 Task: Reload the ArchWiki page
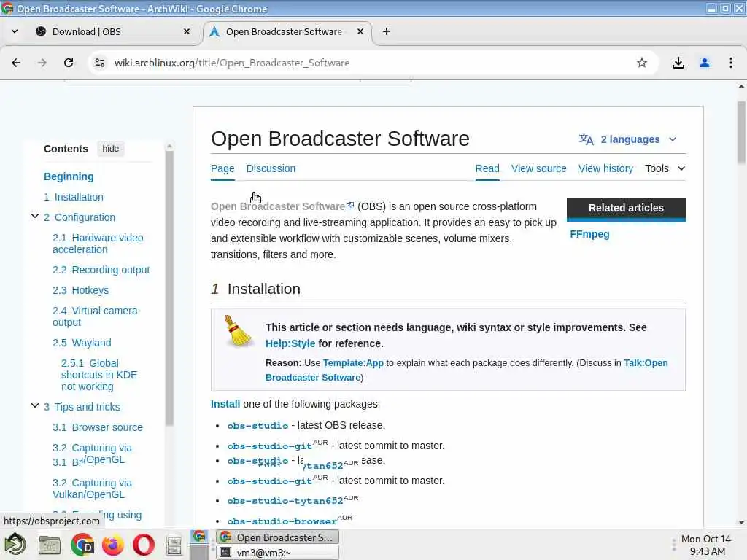[69, 63]
